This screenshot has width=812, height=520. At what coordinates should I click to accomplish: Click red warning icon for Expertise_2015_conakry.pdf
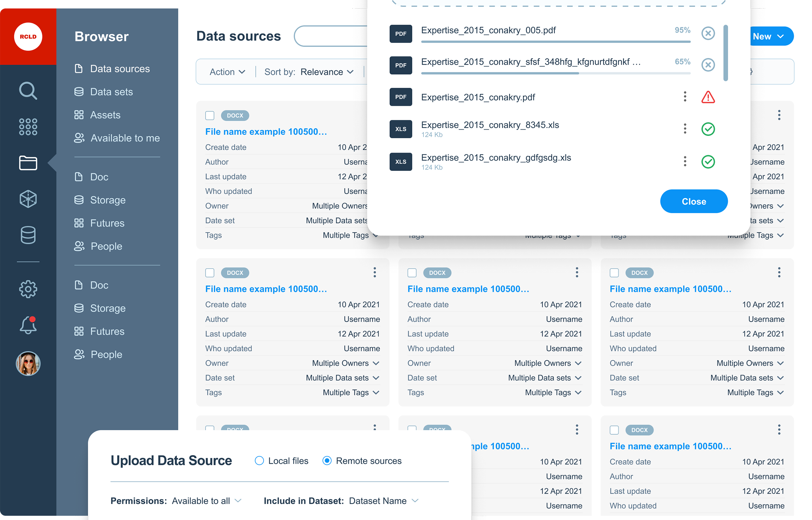coord(708,97)
